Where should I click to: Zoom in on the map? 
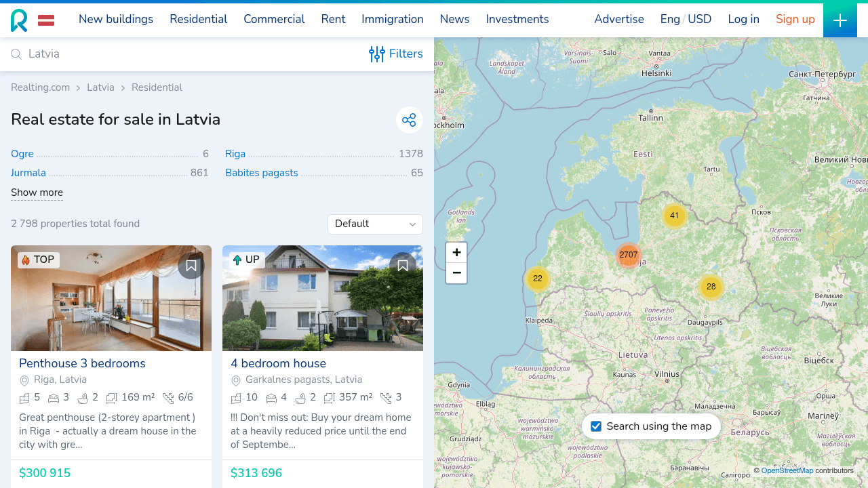[456, 253]
